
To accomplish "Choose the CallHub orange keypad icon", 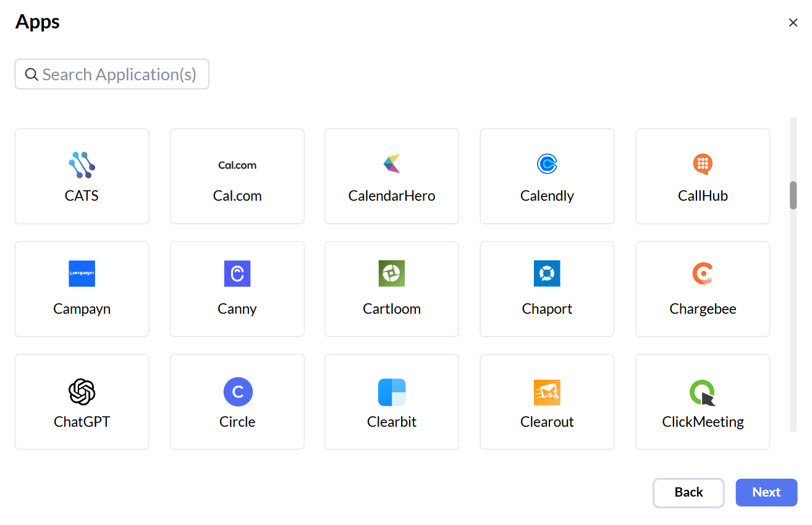I will pyautogui.click(x=703, y=164).
